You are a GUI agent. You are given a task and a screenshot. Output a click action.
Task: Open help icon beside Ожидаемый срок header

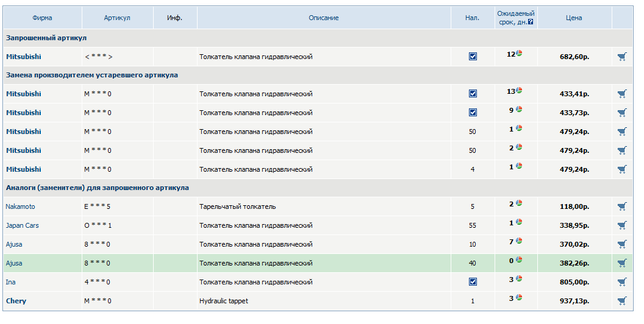(x=531, y=22)
